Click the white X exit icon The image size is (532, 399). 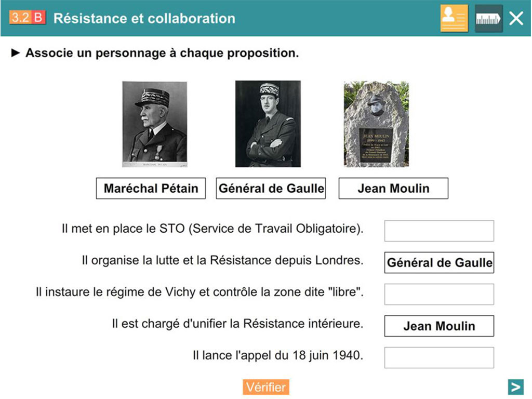click(x=516, y=18)
